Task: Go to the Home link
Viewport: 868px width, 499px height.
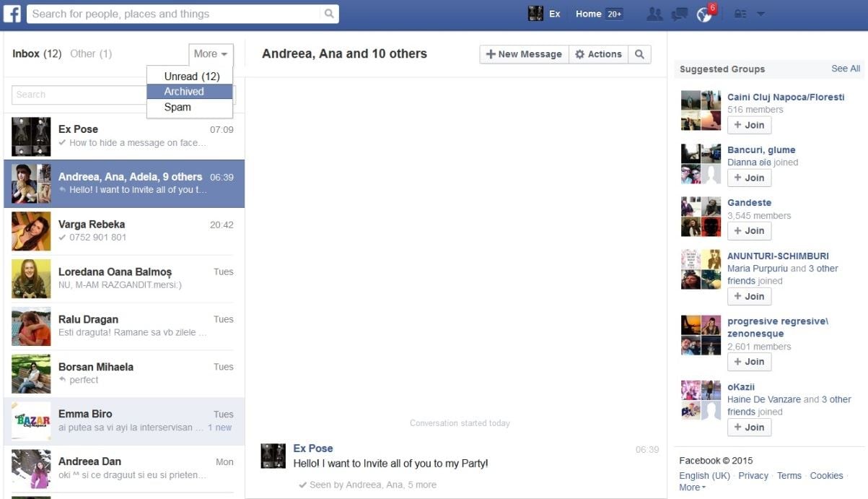Action: (x=588, y=14)
